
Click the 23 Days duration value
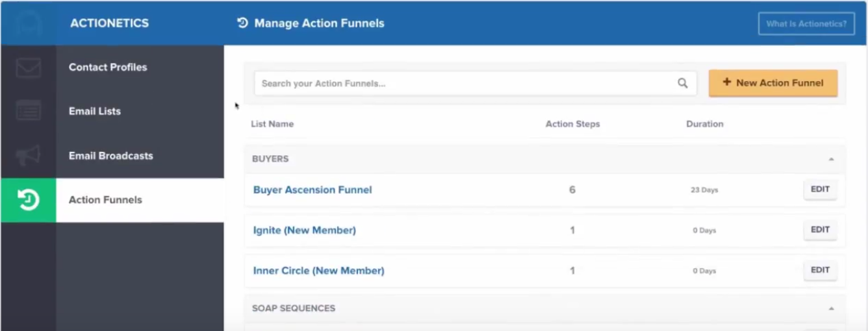pos(704,190)
